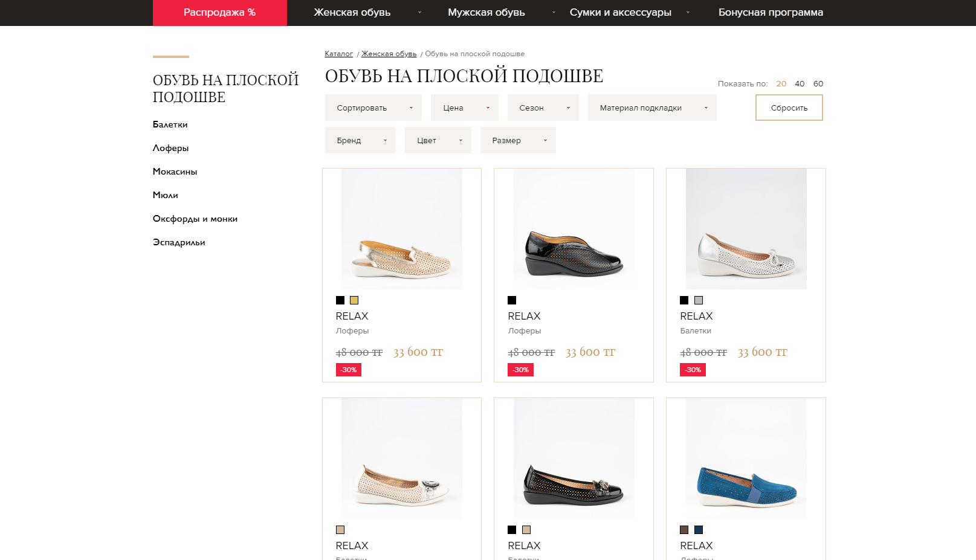Screen dimensions: 976x560
Task: Open the Размер filter dropdown
Action: 518,140
